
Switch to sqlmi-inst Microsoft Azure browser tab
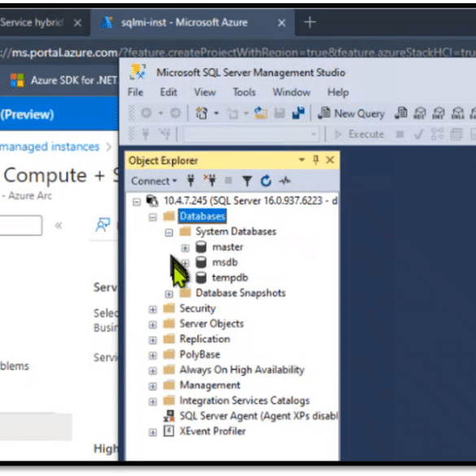(184, 23)
